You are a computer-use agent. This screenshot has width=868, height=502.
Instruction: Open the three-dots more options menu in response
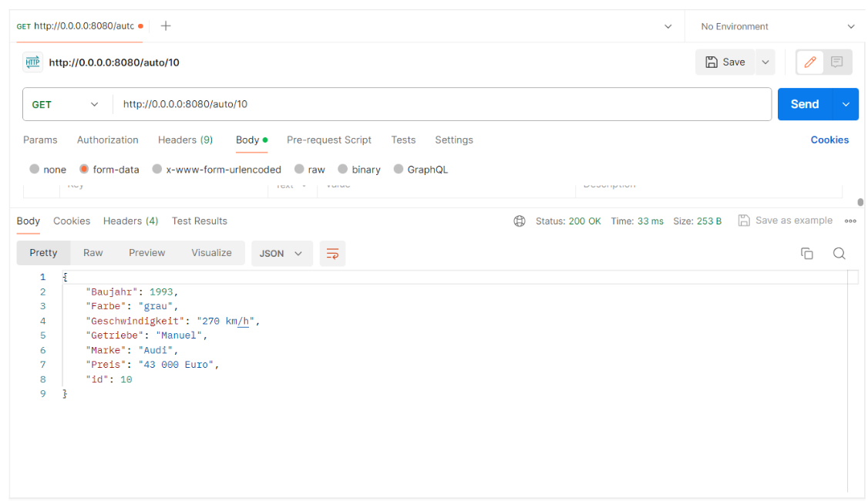point(850,221)
